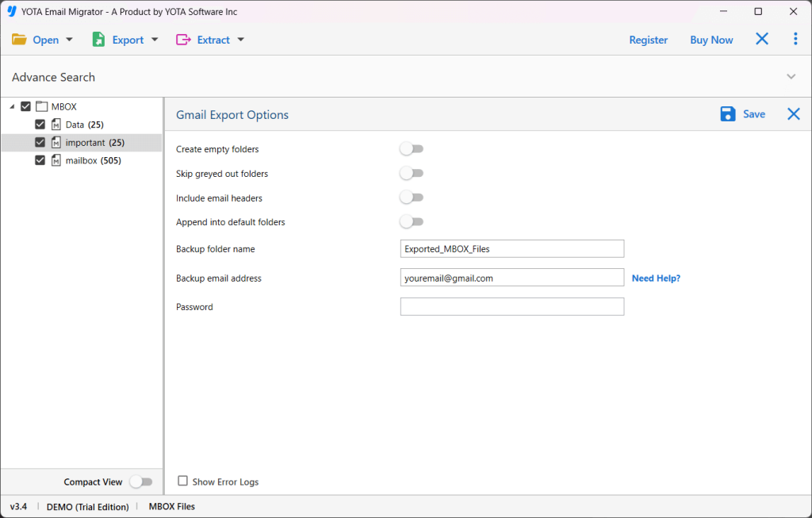This screenshot has width=812, height=518.
Task: Open the Export dropdown menu
Action: (155, 40)
